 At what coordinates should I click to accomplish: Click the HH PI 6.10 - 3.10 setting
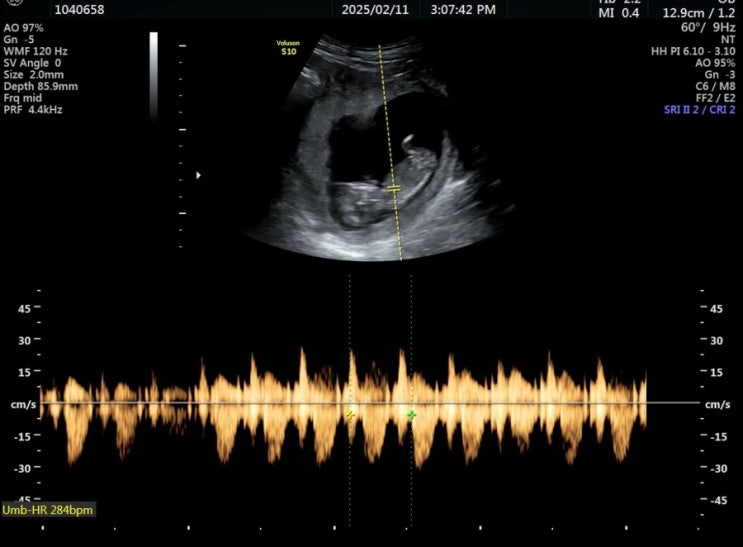point(693,51)
